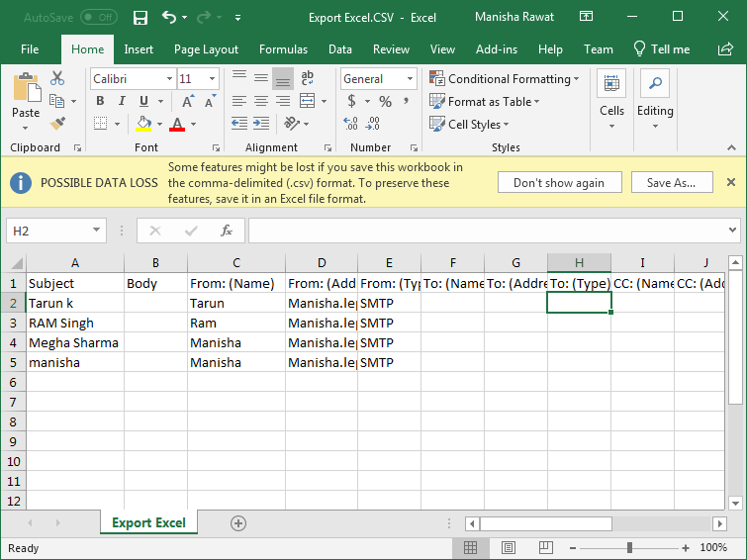Apply Underline formatting
Image resolution: width=747 pixels, height=560 pixels.
click(x=143, y=101)
